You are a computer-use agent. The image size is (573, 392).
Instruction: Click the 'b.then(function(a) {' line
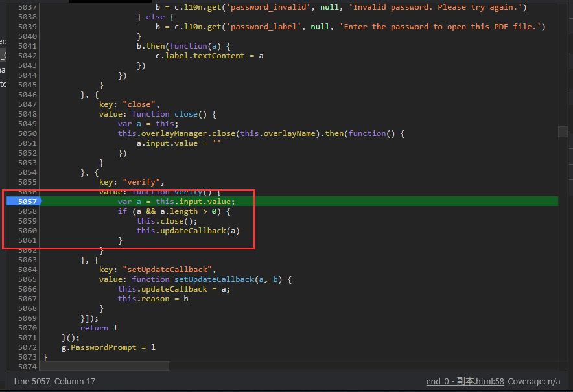click(x=183, y=46)
